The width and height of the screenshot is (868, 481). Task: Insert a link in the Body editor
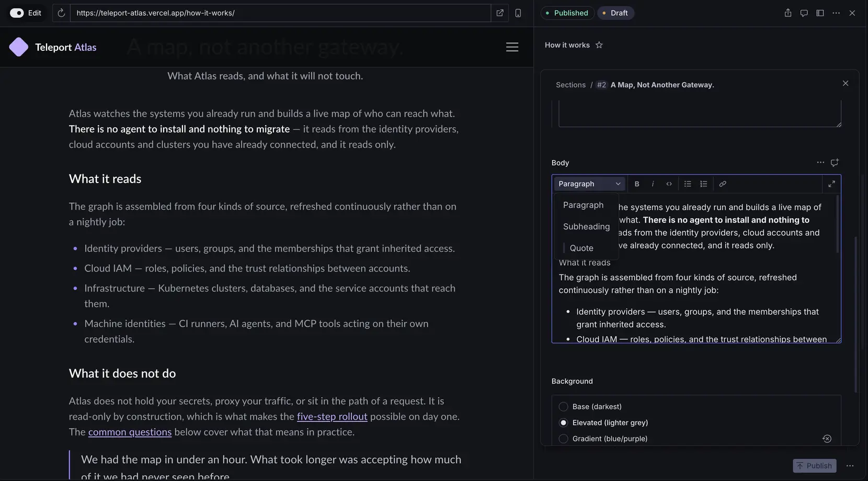tap(723, 184)
